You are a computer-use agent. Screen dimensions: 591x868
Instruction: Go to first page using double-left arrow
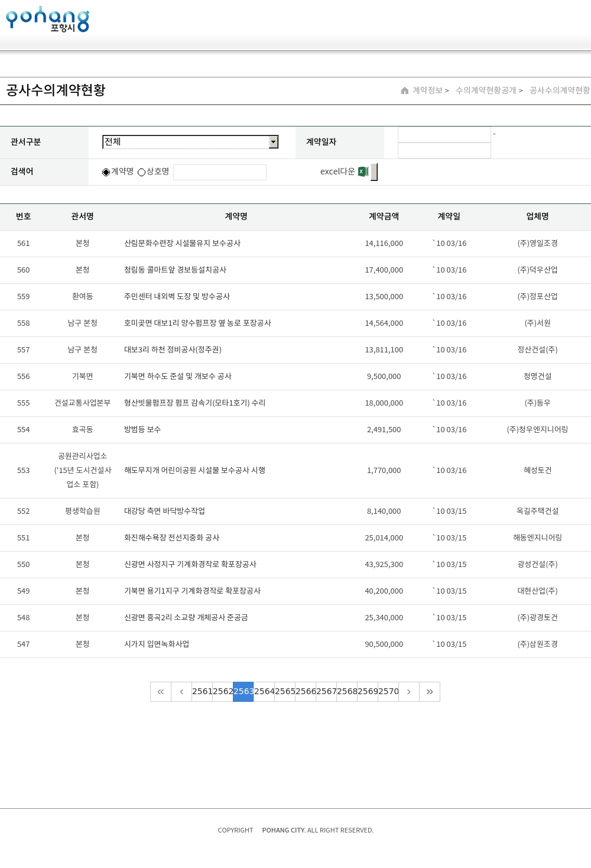click(x=161, y=692)
